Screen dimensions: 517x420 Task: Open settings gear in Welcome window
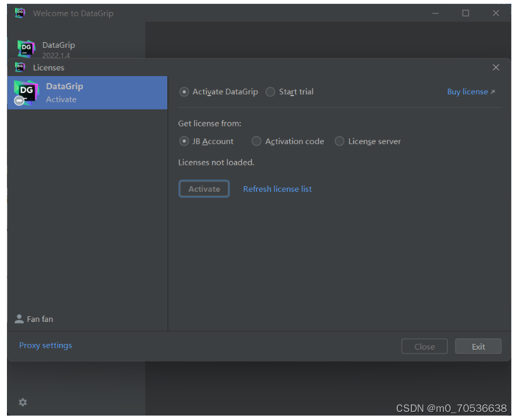23,402
